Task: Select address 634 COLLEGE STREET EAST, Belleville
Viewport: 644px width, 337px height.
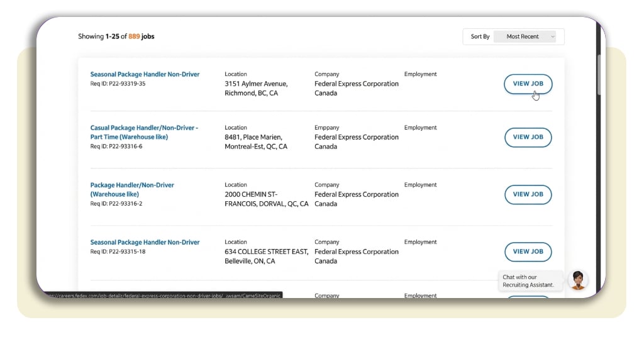Action: [267, 256]
